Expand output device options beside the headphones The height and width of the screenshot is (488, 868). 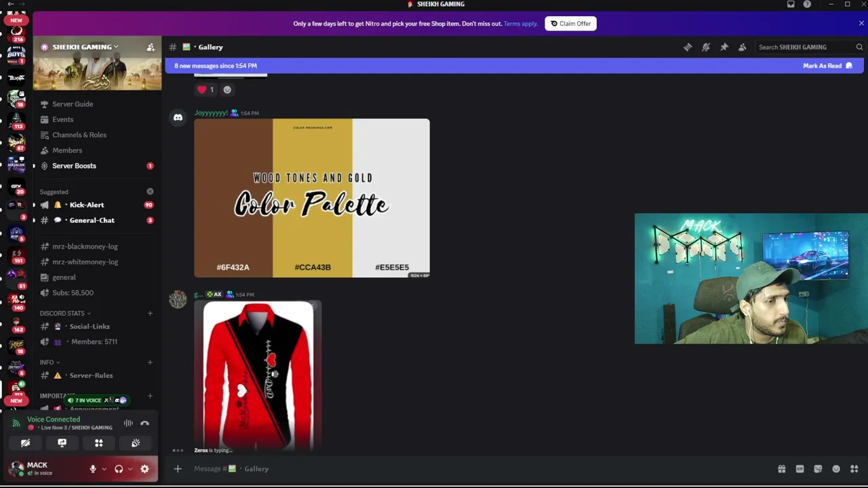(130, 469)
